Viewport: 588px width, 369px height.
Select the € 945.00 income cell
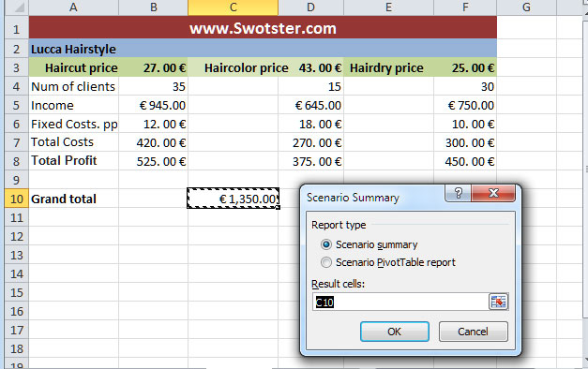154,105
